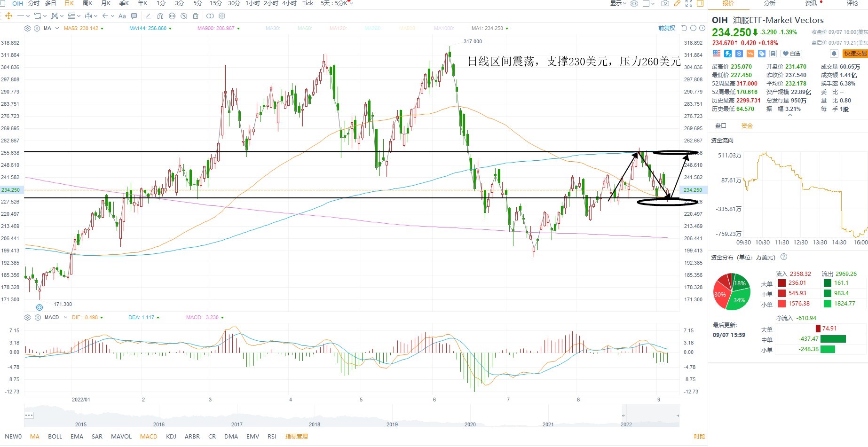
Task: Select the KDJ indicator at bottom
Action: point(171,436)
